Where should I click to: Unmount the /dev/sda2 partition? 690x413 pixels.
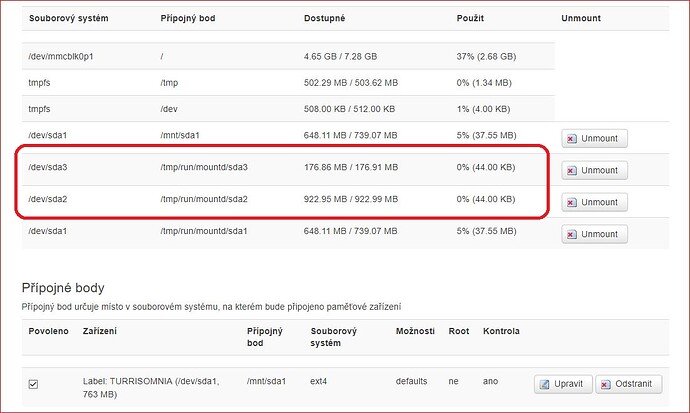[594, 202]
